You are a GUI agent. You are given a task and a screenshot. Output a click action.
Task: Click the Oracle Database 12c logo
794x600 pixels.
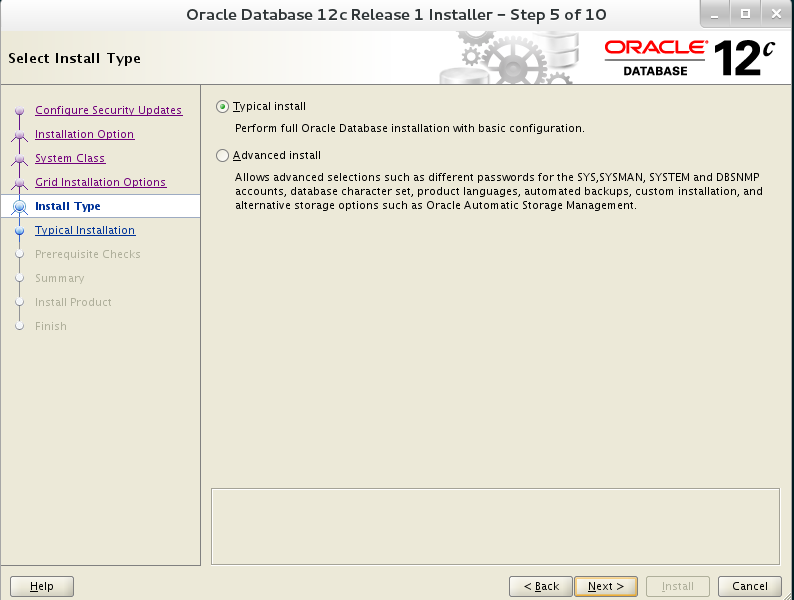pos(690,58)
